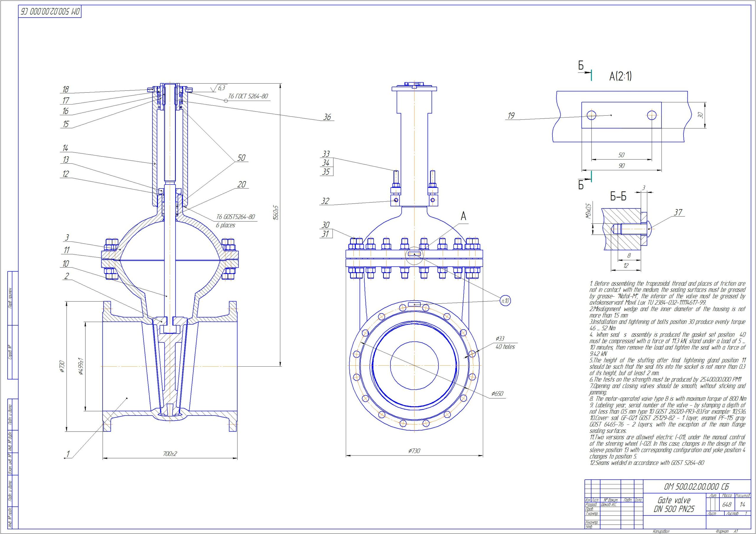Click part callout number 15
756x534 pixels.
[x=66, y=124]
